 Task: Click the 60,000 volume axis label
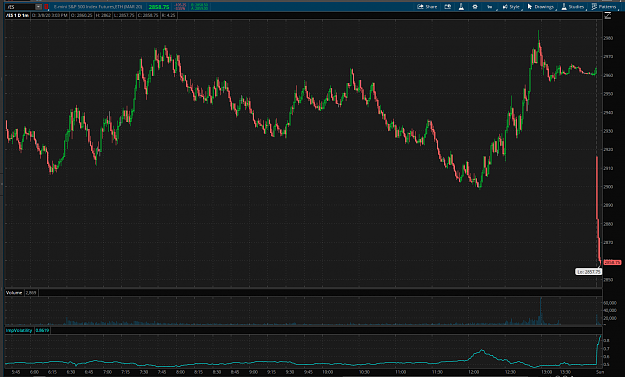610,303
